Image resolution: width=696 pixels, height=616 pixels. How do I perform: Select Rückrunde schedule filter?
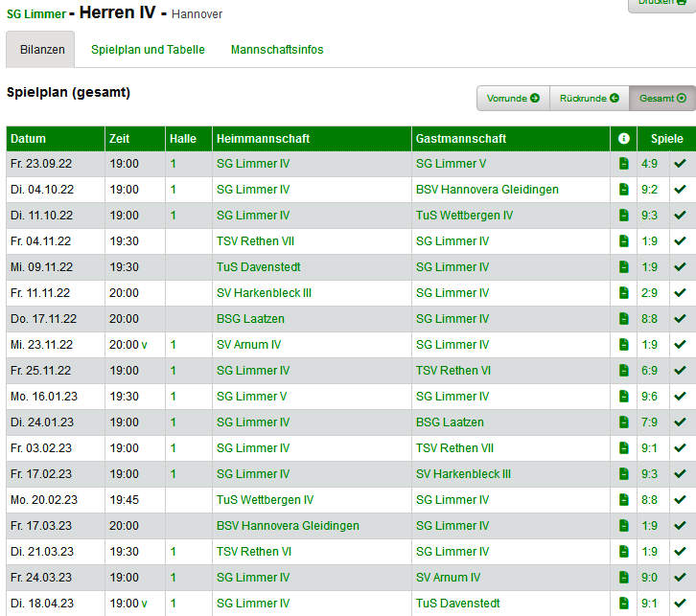pyautogui.click(x=589, y=99)
